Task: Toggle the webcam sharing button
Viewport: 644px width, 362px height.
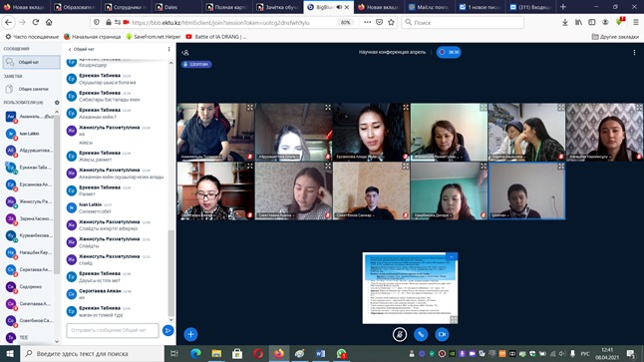Action: (442, 334)
